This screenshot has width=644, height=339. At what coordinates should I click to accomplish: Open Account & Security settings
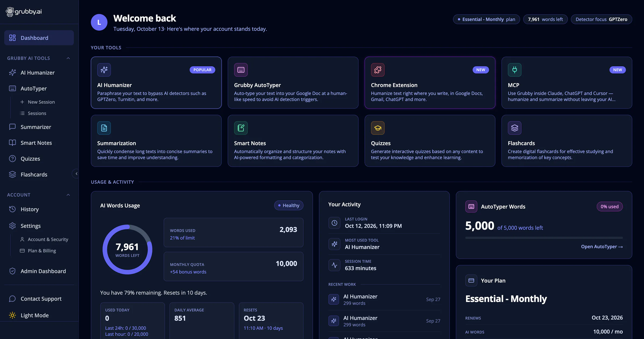tap(44, 239)
